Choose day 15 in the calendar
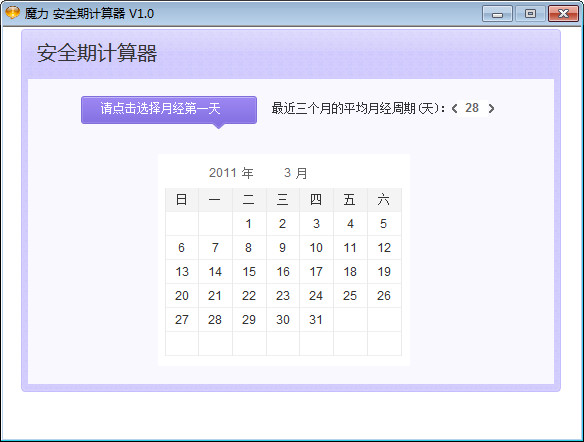 pos(249,271)
